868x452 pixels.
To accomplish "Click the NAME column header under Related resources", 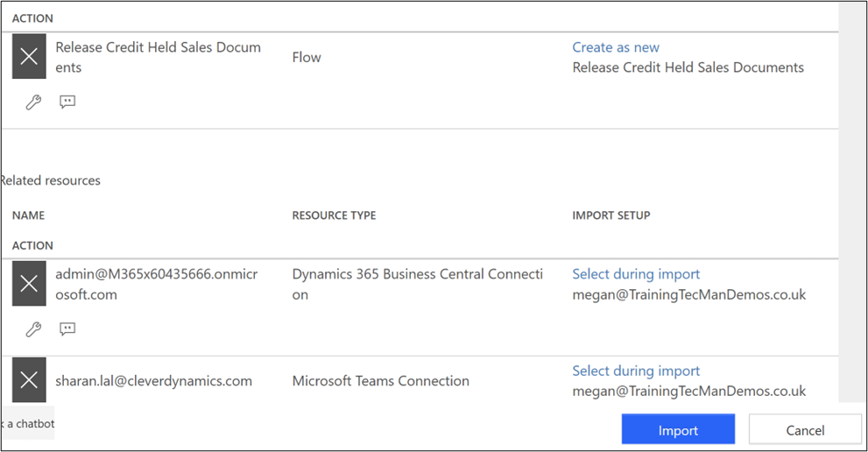I will (x=28, y=215).
